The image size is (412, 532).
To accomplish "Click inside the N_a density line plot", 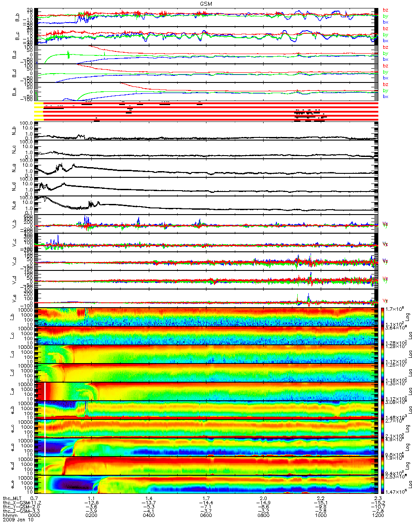I will (206, 168).
